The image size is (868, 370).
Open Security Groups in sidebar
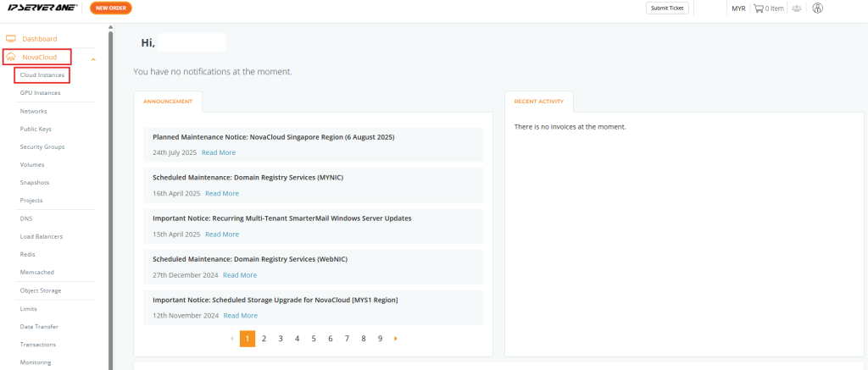click(x=42, y=147)
